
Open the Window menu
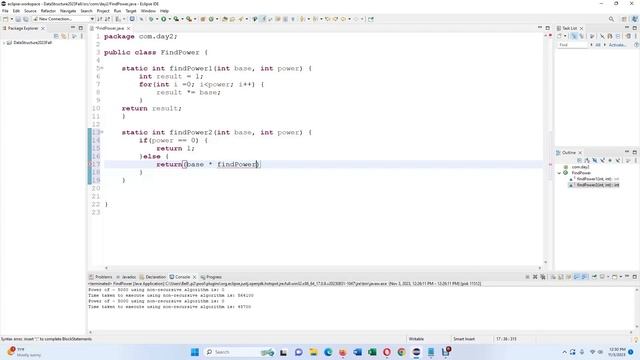(148, 11)
